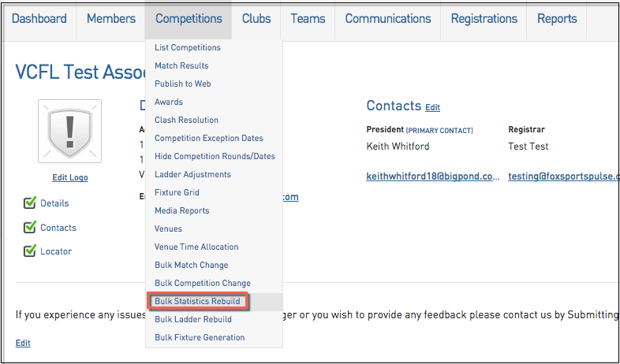Viewport: 620px width, 364px height.
Task: Select Bulk Fixture Generation menu item
Action: pyautogui.click(x=200, y=337)
